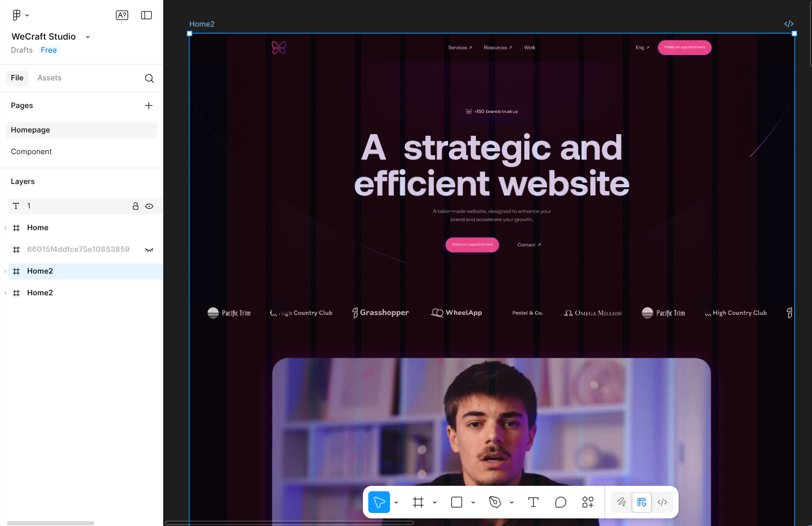Select the Rectangle shape tool
The image size is (812, 526).
point(457,502)
